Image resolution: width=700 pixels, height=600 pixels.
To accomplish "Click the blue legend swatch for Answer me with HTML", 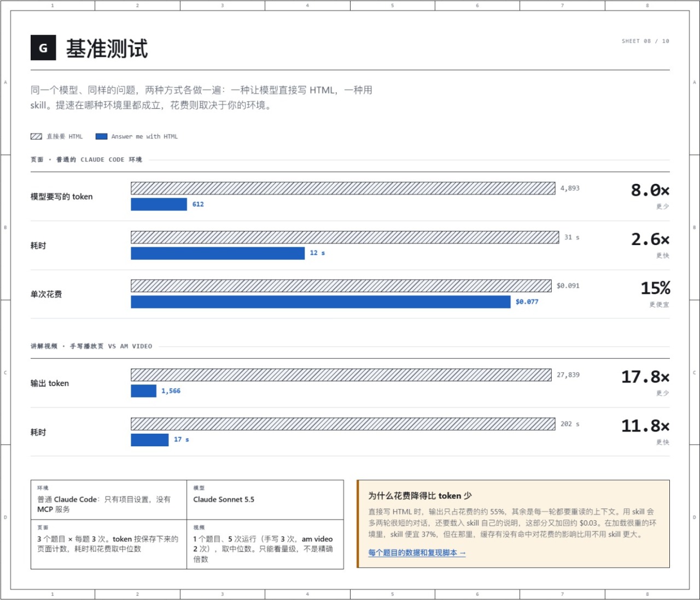I will coord(101,137).
